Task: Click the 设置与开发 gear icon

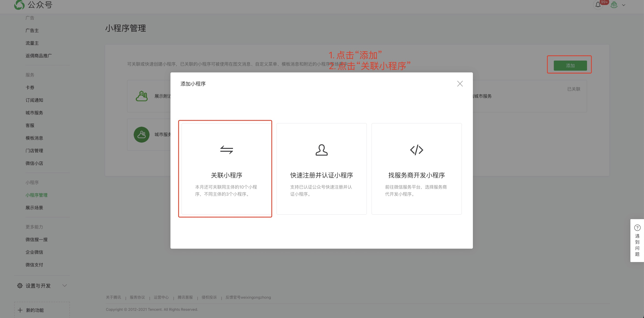Action: pyautogui.click(x=20, y=286)
